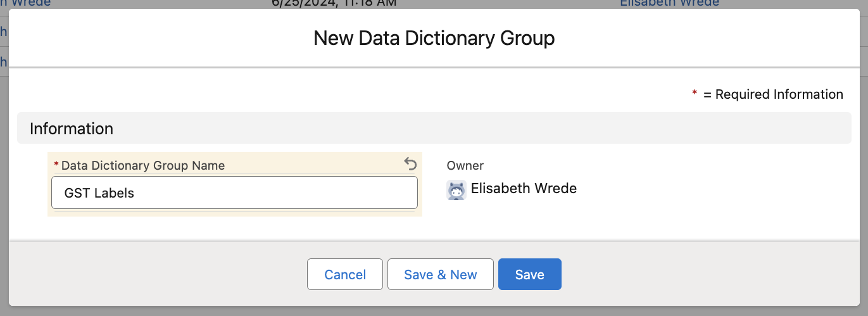This screenshot has height=316, width=868.
Task: Click the dimmed backdrop below the dialog
Action: [434, 311]
